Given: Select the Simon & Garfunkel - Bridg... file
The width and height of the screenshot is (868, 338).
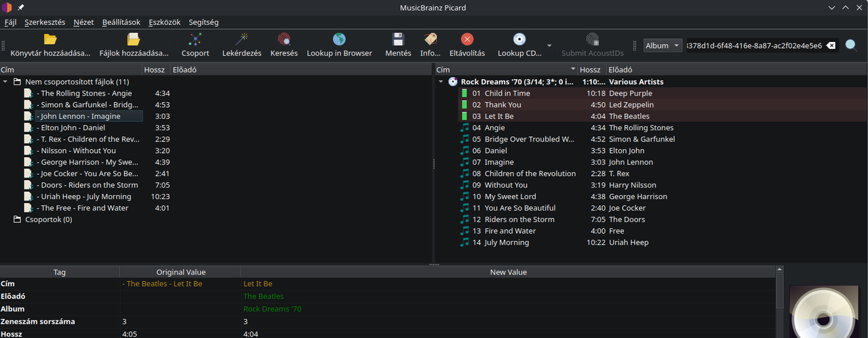Looking at the screenshot, I should (x=87, y=104).
